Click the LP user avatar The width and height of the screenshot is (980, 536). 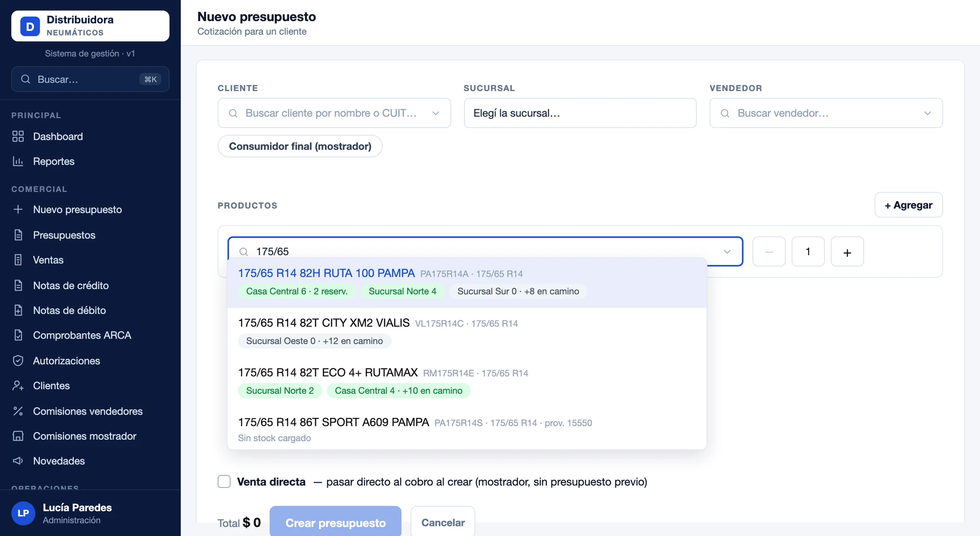pyautogui.click(x=23, y=513)
